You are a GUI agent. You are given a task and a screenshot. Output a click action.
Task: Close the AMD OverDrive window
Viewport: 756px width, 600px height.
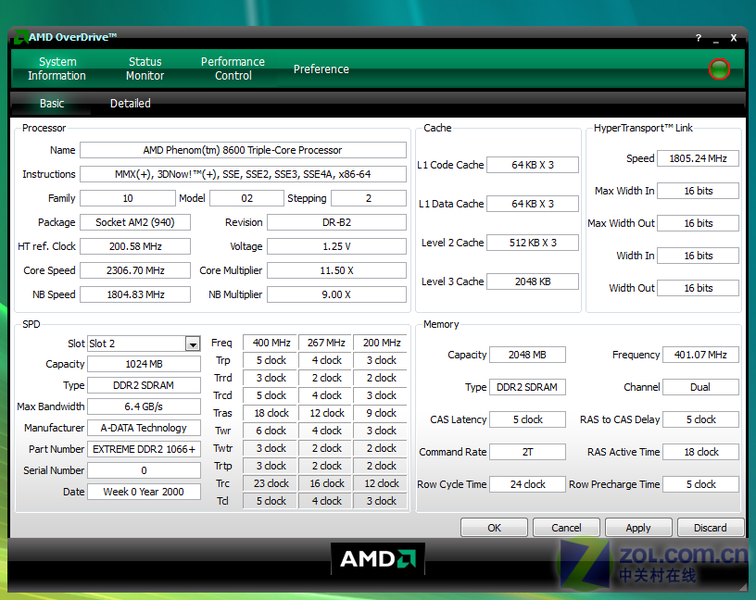point(734,38)
